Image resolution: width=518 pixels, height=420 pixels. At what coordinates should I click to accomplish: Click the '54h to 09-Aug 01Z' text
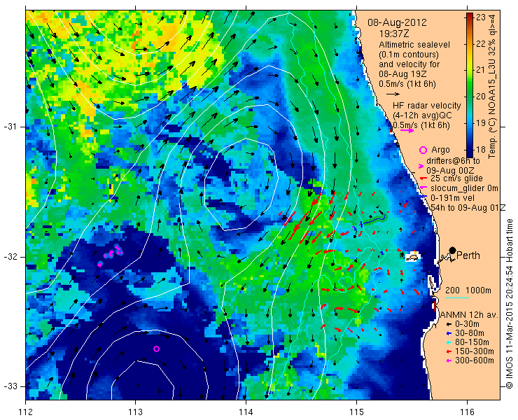coord(468,207)
